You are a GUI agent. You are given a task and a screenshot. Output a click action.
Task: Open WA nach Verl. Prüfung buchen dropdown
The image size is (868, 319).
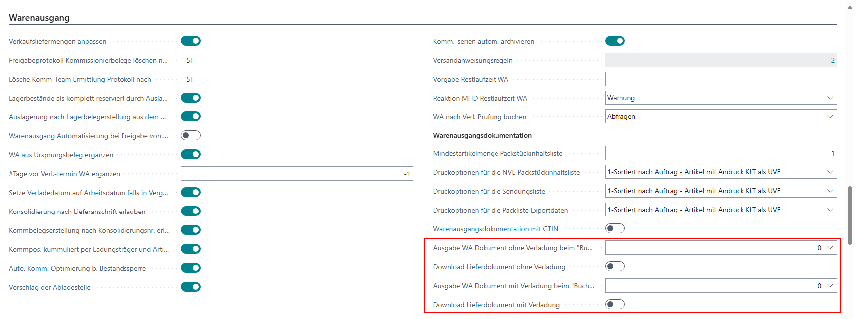pos(720,116)
